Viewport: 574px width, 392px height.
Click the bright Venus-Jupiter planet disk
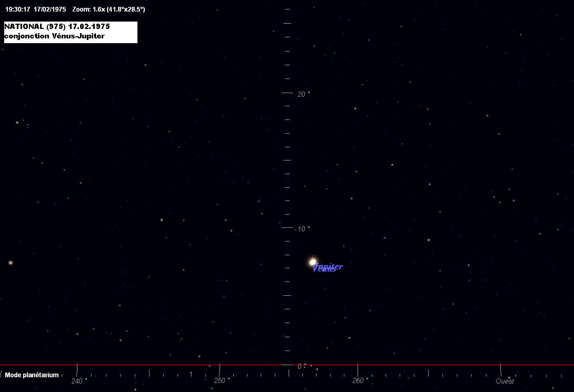coord(313,262)
